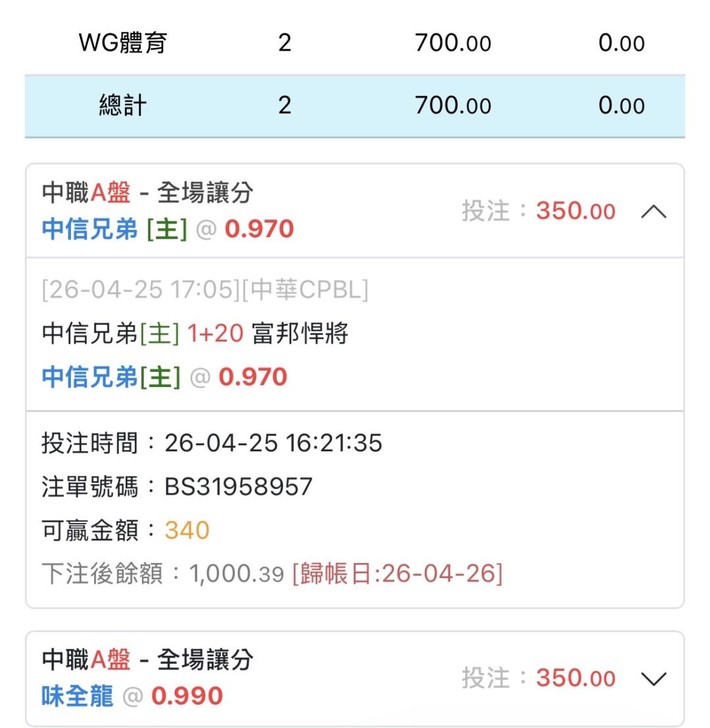Click the 中信兄弟 [主] team link in header
The height and width of the screenshot is (728, 710).
(114, 229)
